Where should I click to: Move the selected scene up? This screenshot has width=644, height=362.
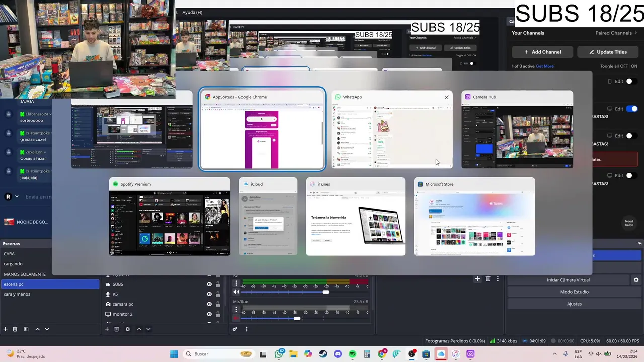click(37, 329)
